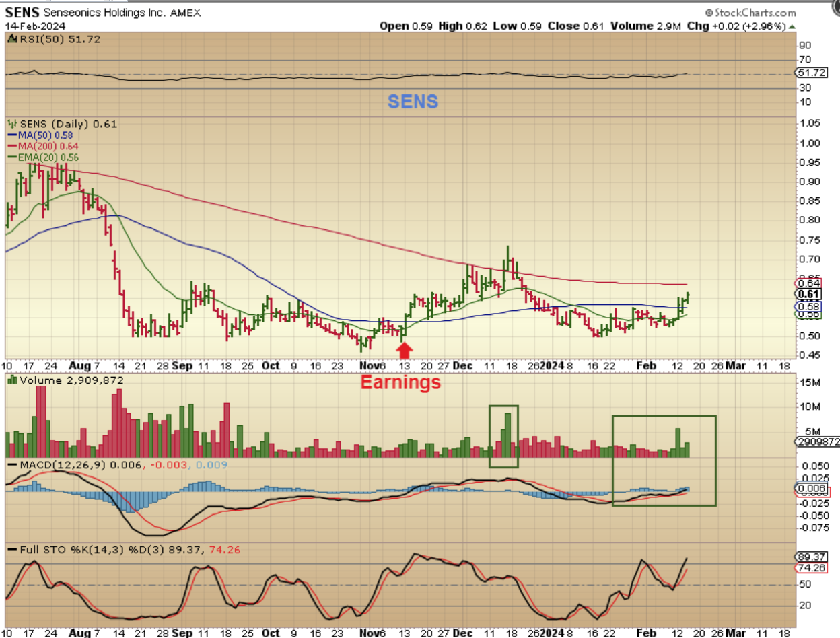
Task: Click the 89.37 stochastic %K value tag
Action: (x=811, y=557)
